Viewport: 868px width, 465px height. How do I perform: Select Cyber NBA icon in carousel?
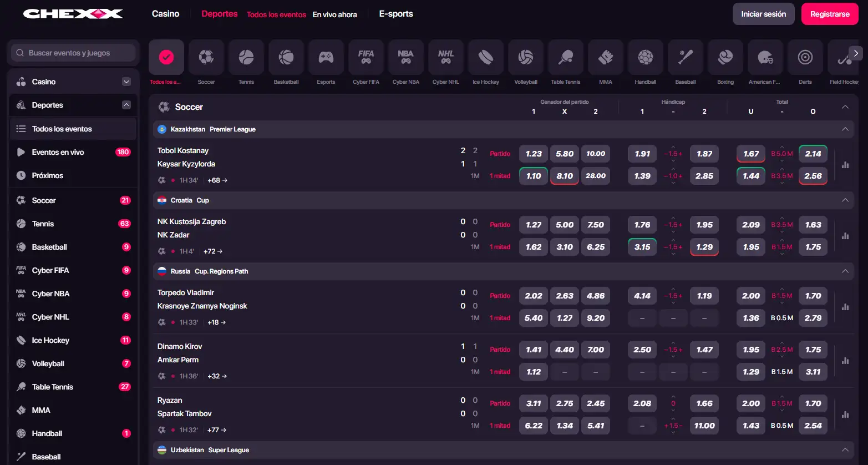[406, 57]
